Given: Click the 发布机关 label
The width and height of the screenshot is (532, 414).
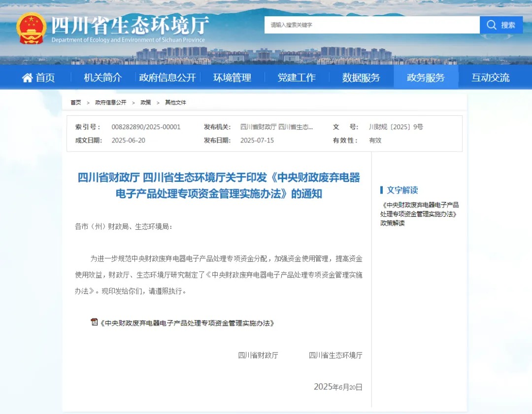Looking at the screenshot, I should pyautogui.click(x=217, y=127).
